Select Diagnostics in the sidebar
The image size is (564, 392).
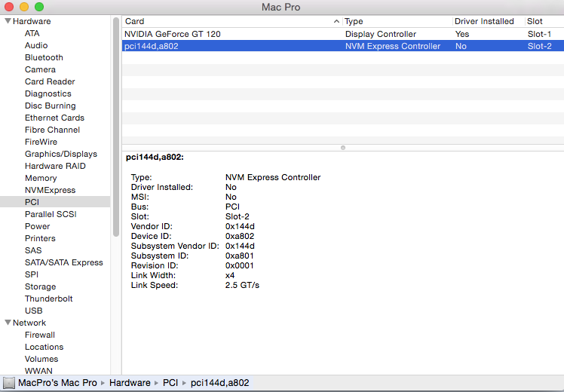coord(48,93)
